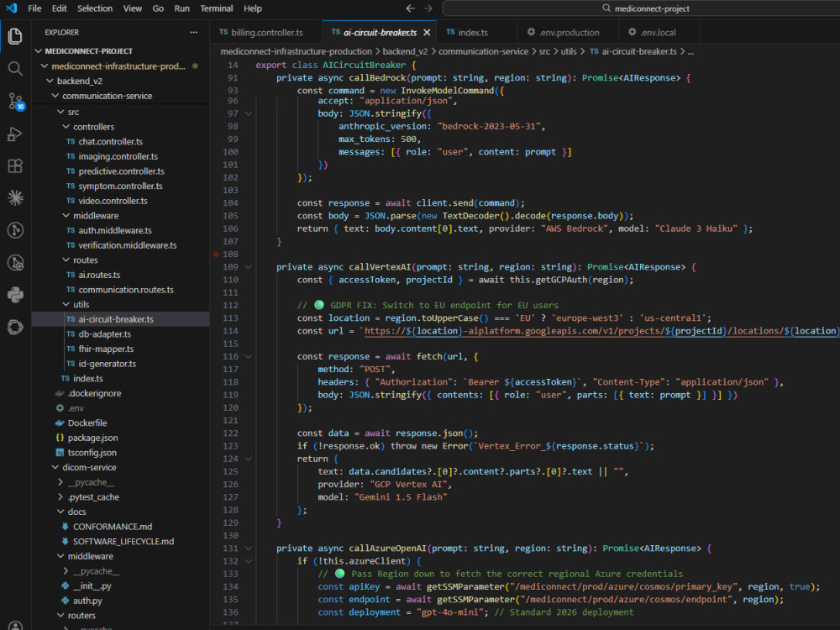Collapse the MEDICONNECT-PROJECT root section

[x=38, y=51]
